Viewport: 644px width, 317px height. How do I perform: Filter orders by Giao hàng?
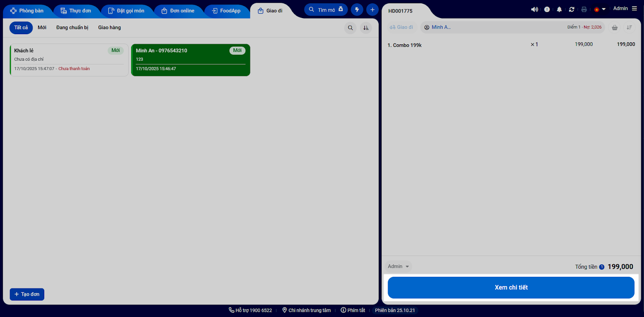(x=109, y=28)
